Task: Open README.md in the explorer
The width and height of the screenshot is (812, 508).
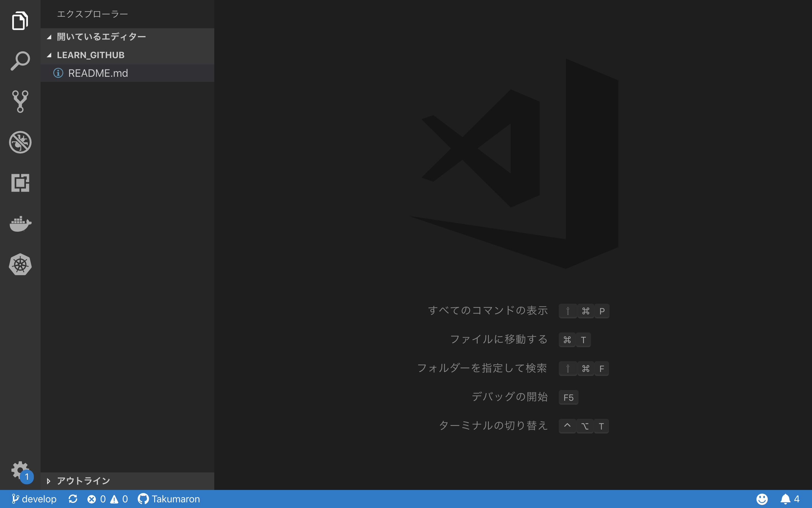Action: click(127, 73)
